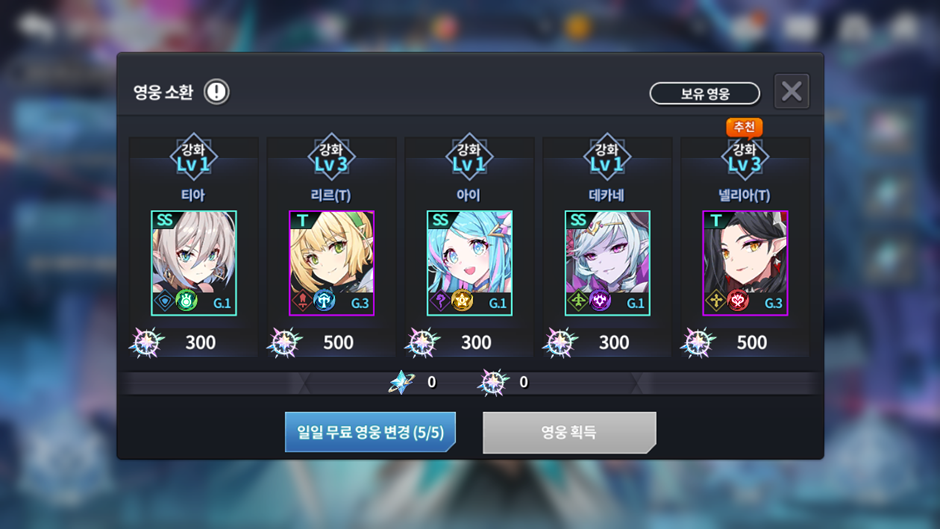This screenshot has width=940, height=529.
Task: Click the red emblem icon on 넬리아(T)'s portrait
Action: coord(738,300)
